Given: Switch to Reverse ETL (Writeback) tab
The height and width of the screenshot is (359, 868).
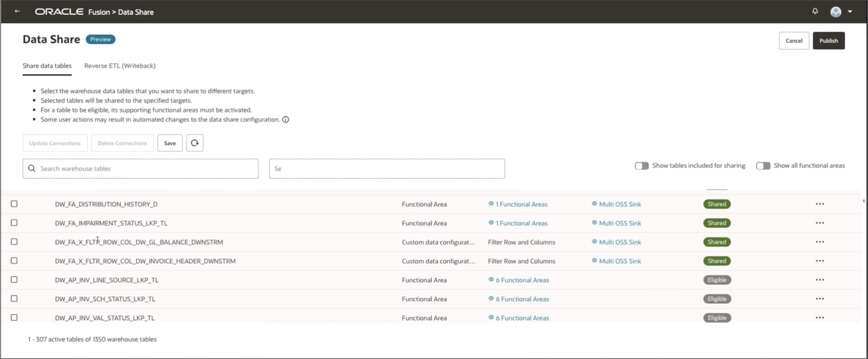Looking at the screenshot, I should point(120,66).
